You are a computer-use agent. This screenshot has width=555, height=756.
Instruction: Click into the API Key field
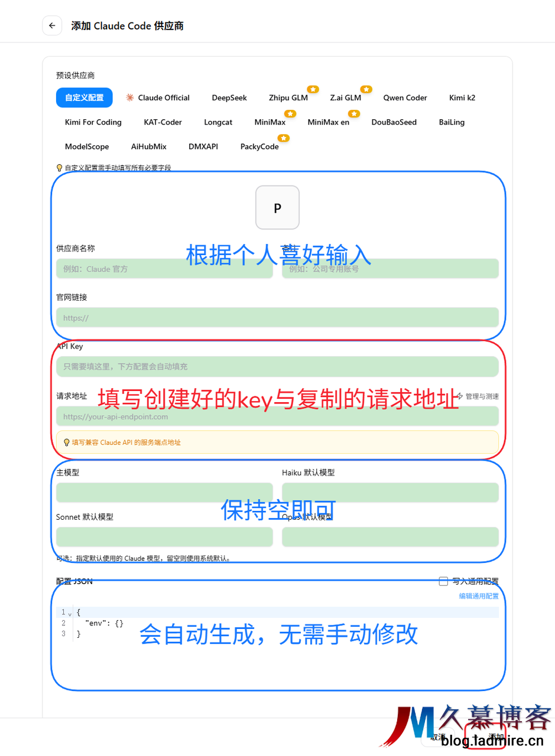click(x=277, y=367)
